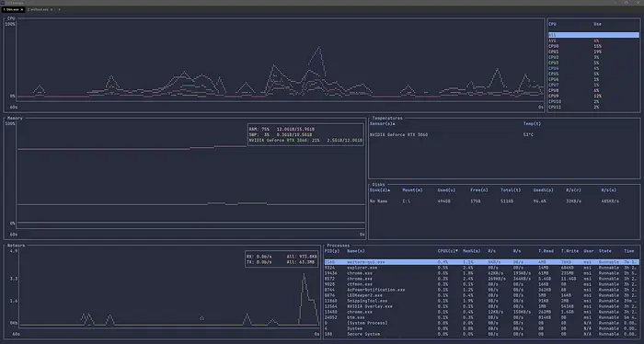The image size is (644, 344).
Task: Sort processes by T.Read column header
Action: point(546,251)
